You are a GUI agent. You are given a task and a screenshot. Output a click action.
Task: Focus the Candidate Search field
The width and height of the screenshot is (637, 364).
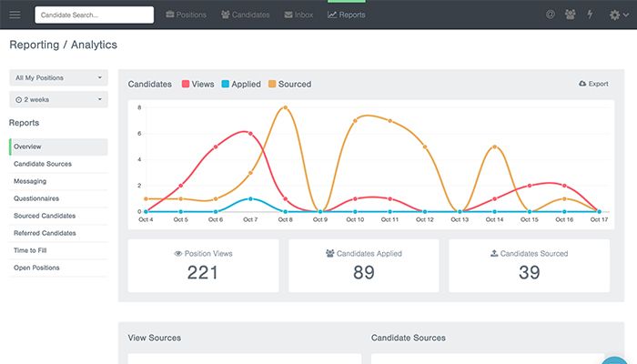tap(95, 15)
